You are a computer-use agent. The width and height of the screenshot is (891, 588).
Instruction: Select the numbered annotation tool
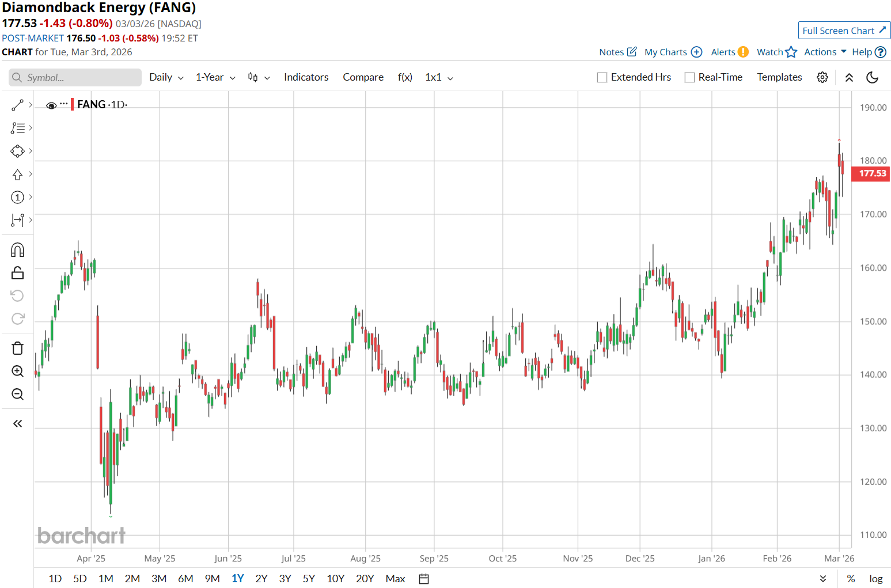(x=17, y=197)
